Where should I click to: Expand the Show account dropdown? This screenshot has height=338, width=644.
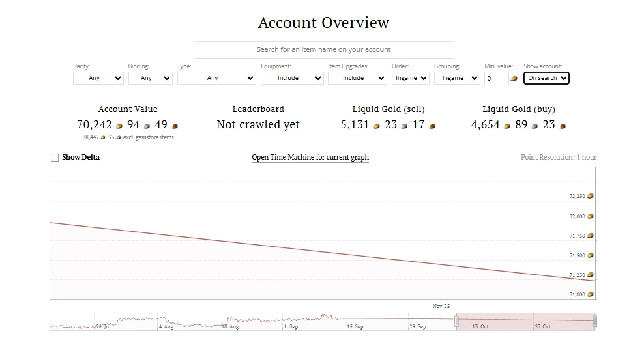(546, 78)
